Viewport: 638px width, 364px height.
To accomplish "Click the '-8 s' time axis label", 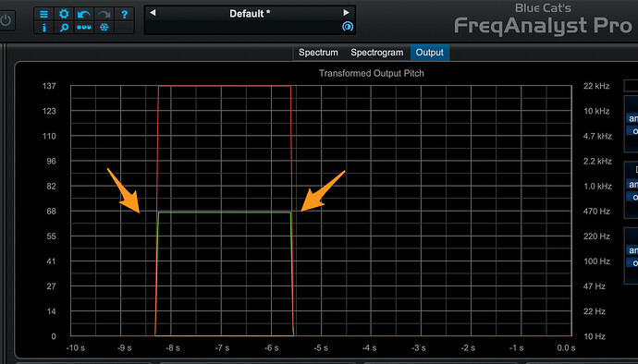I will tap(173, 348).
